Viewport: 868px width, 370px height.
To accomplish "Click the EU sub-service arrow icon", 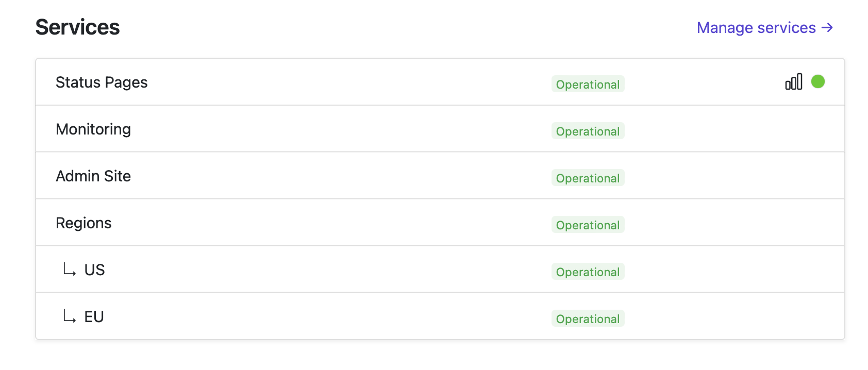I will (69, 316).
